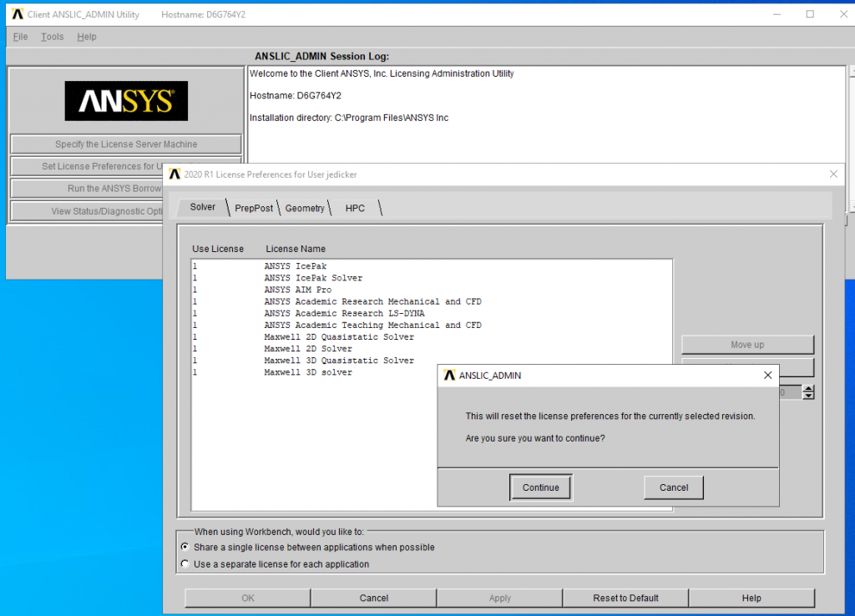The width and height of the screenshot is (855, 616).
Task: Switch to the HPC tab
Action: coord(355,208)
